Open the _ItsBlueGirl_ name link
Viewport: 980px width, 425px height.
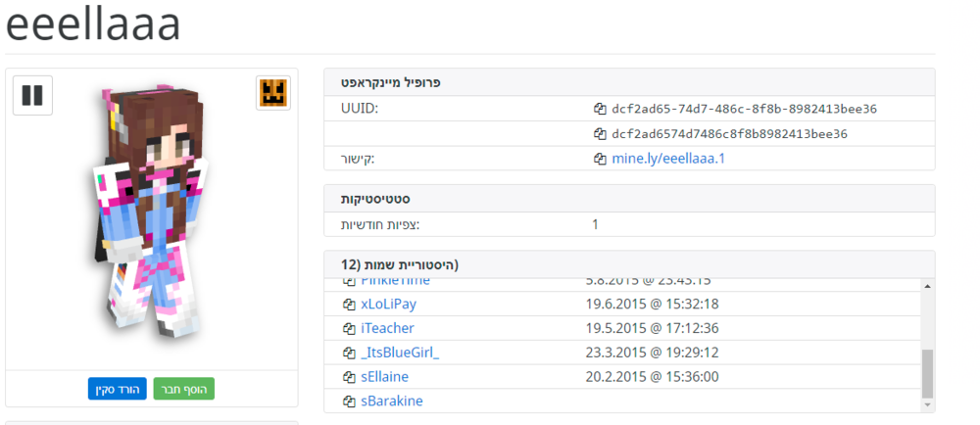click(x=400, y=353)
